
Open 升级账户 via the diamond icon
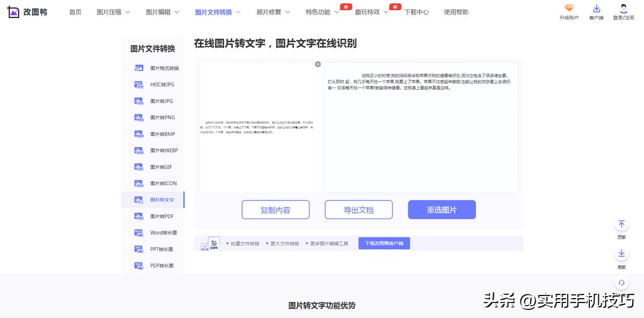(569, 12)
